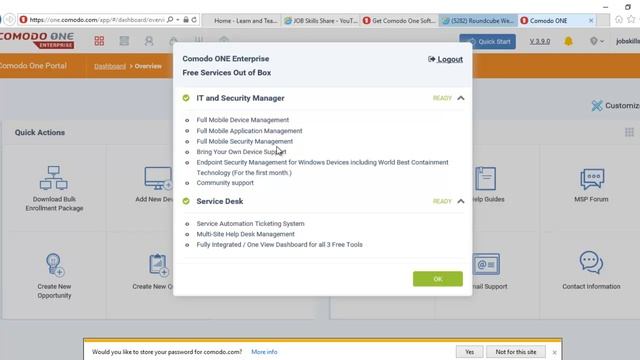Image resolution: width=640 pixels, height=360 pixels.
Task: Collapse the IT and Security Manager section
Action: coord(461,98)
